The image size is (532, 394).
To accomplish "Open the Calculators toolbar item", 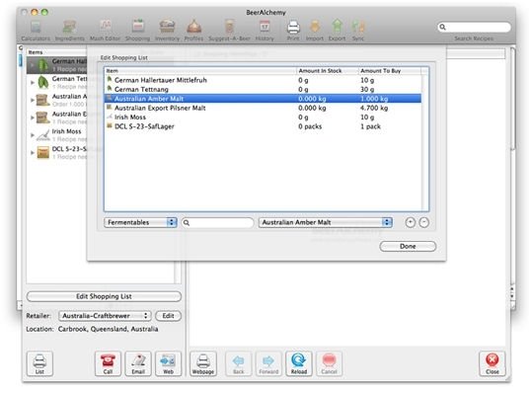I will coord(36,31).
